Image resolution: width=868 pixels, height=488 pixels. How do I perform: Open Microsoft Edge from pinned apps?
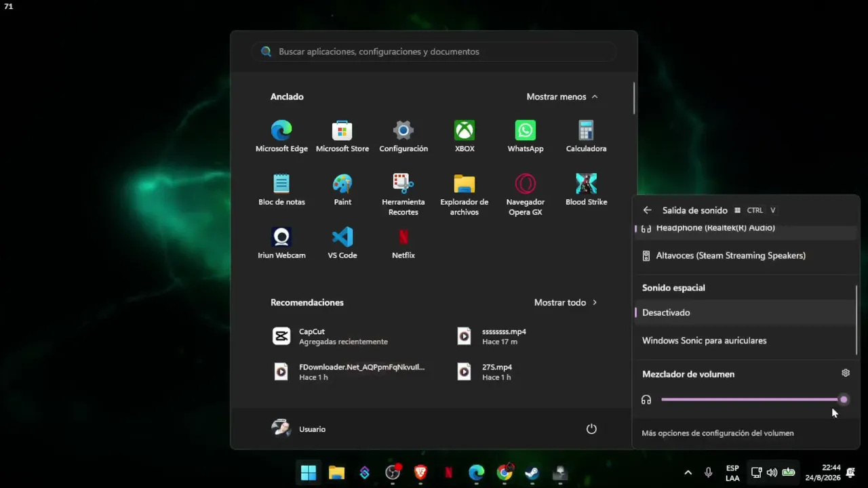pyautogui.click(x=281, y=136)
